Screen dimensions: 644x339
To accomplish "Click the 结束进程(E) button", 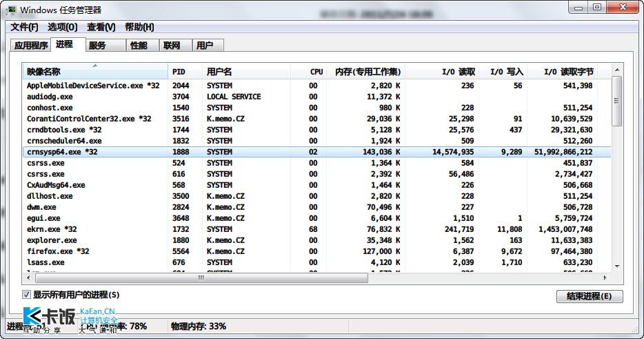I will [590, 296].
